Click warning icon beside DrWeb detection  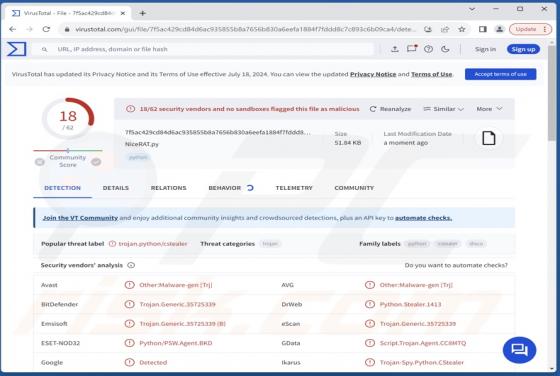click(370, 304)
